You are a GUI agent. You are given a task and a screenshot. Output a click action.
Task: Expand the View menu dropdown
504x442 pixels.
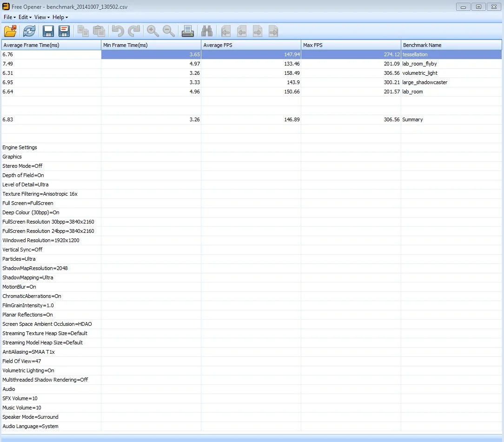tap(42, 17)
